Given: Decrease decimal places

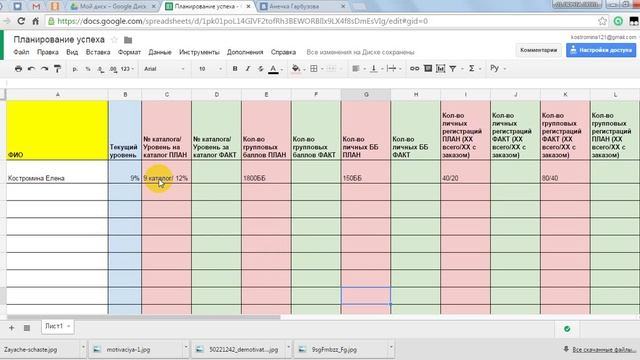Looking at the screenshot, I should [100, 69].
